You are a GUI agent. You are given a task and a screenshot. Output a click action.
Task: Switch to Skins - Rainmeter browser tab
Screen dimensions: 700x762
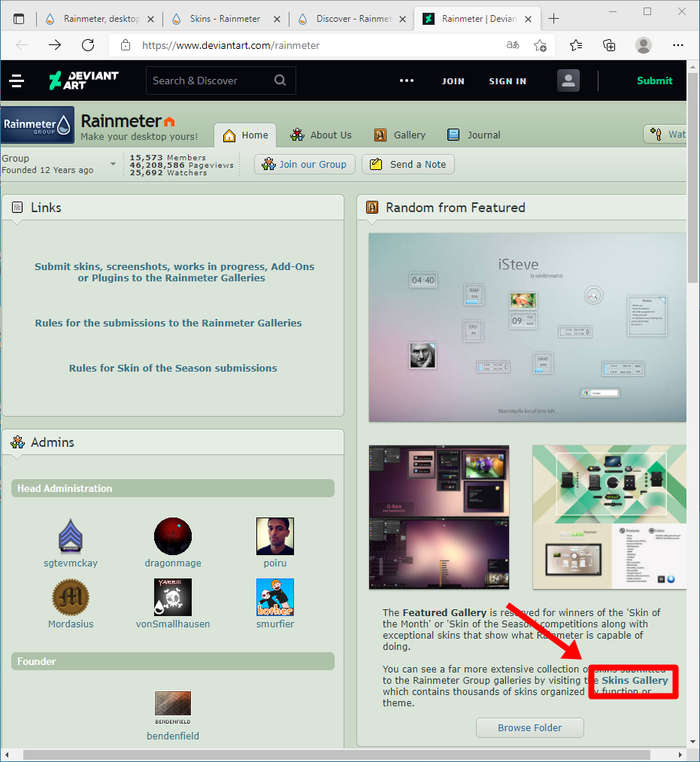click(226, 19)
